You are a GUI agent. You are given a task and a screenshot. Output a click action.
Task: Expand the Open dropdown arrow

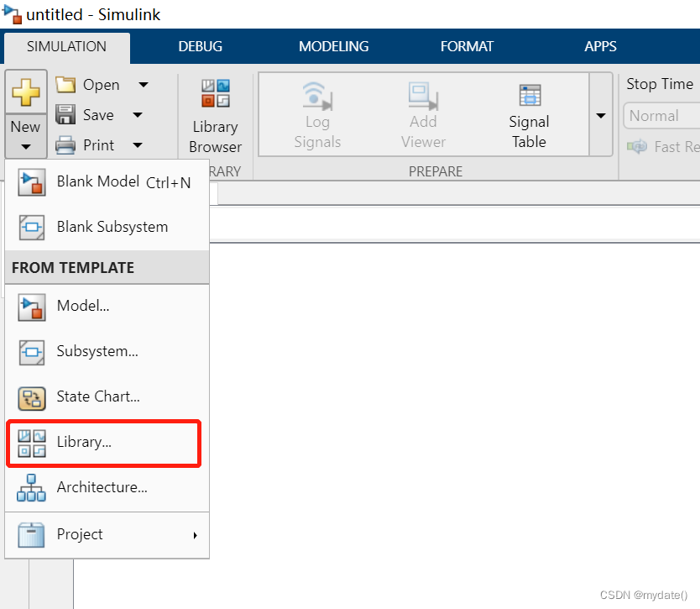click(144, 85)
